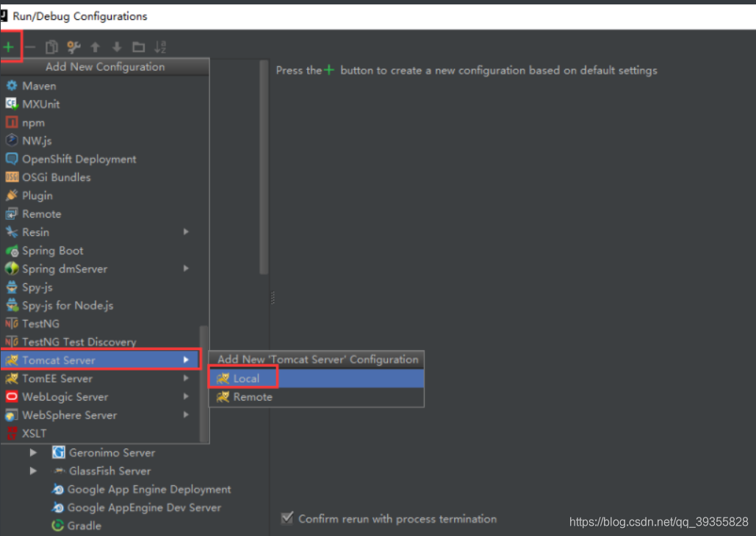The image size is (756, 536).
Task: Select Google App Engine Deployment item
Action: [141, 489]
